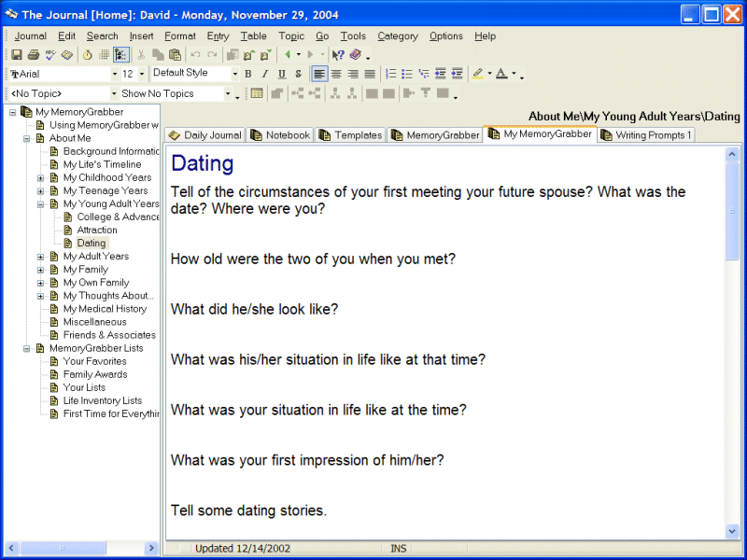Toggle bold formatting

click(247, 74)
